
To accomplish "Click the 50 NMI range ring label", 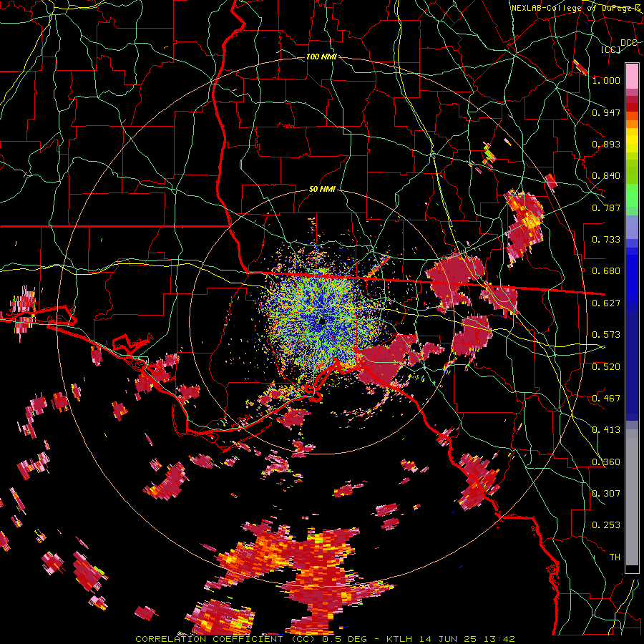I will tap(322, 190).
